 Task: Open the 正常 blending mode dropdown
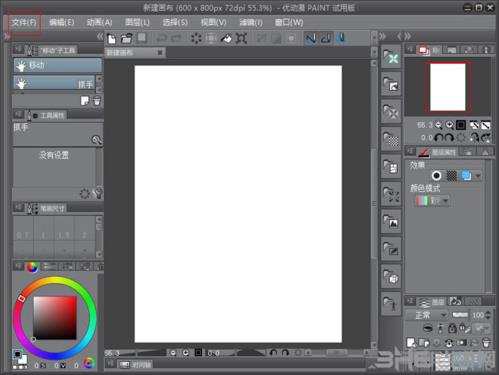click(427, 315)
